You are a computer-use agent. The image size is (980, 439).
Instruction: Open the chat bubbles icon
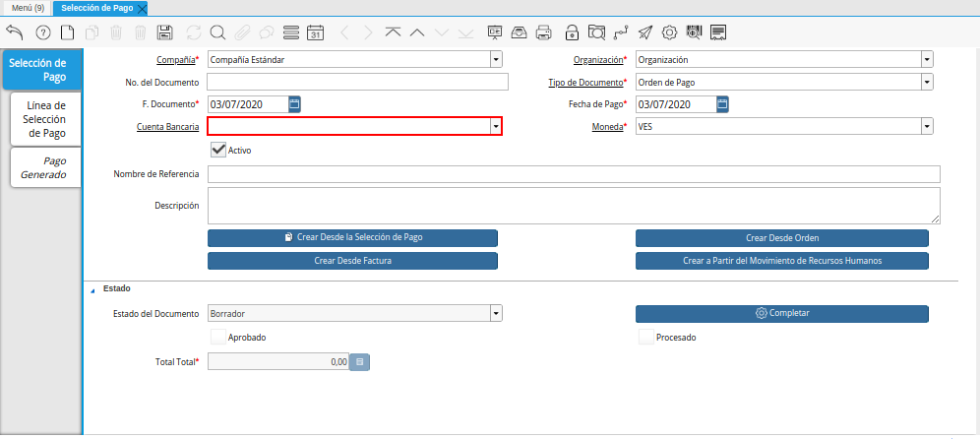(x=267, y=32)
